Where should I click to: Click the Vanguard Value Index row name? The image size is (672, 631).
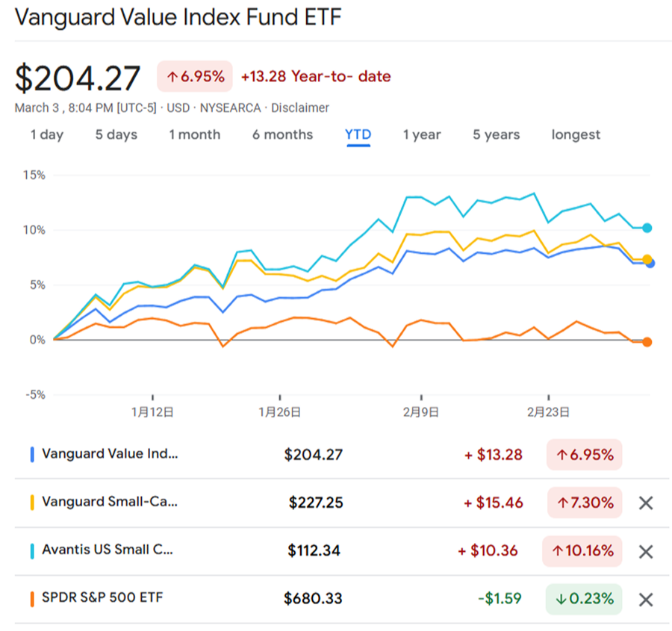(110, 454)
